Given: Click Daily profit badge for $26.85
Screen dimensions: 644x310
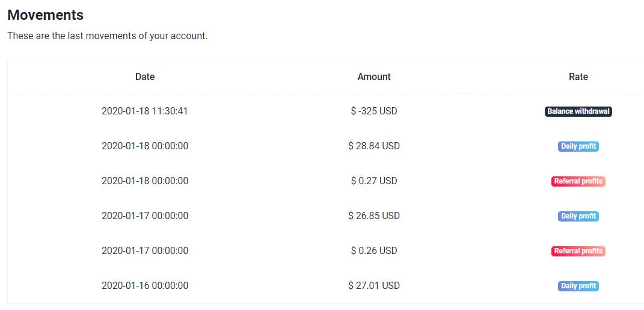Looking at the screenshot, I should click(578, 216).
